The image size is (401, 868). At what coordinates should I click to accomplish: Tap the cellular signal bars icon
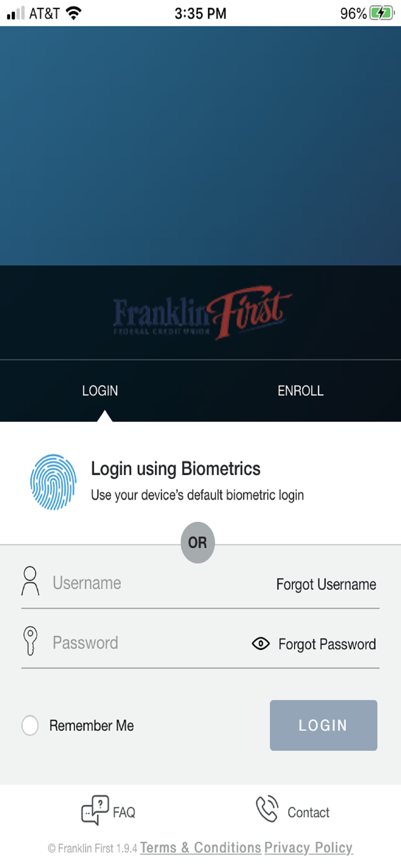16,13
